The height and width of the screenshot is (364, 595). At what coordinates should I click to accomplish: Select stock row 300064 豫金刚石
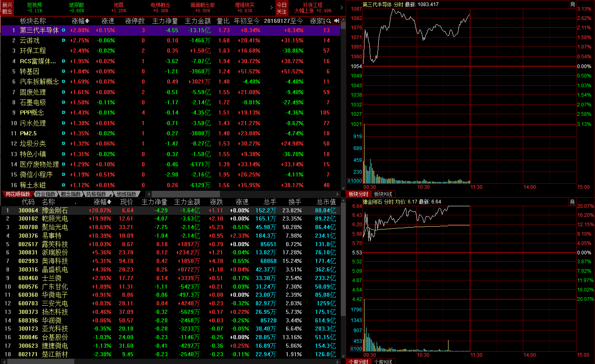pos(171,210)
